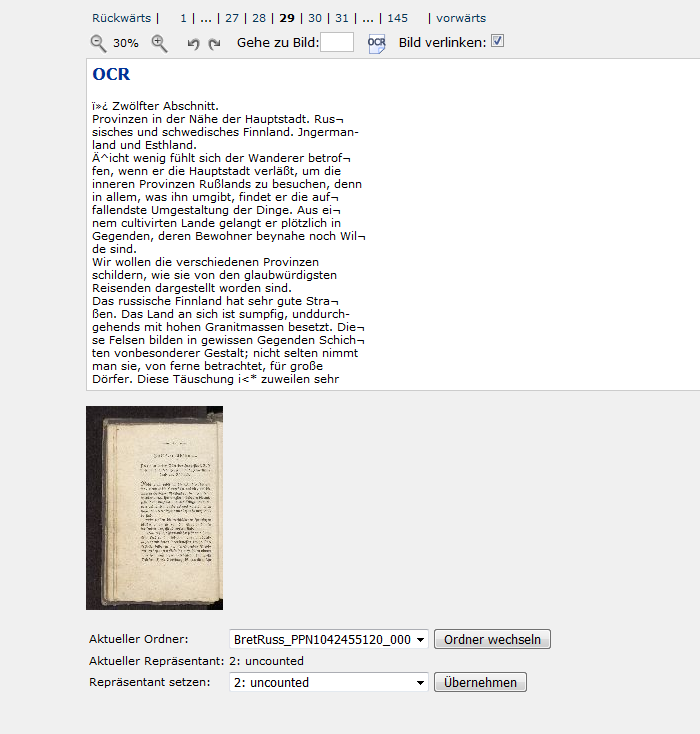The image size is (700, 734).
Task: Uncheck the 'Bild verlinken' checkbox
Action: [497, 42]
